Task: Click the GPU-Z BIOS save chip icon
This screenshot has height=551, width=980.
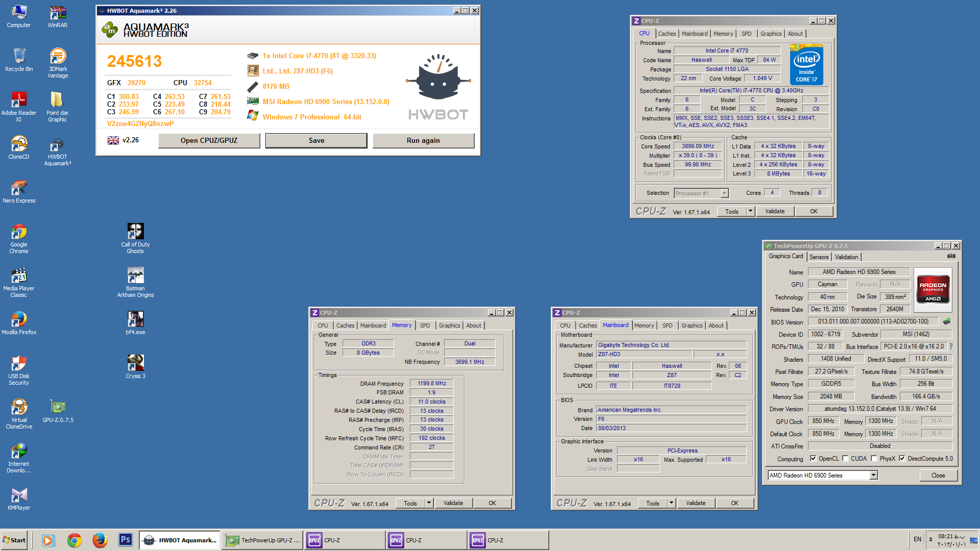Action: coord(947,321)
